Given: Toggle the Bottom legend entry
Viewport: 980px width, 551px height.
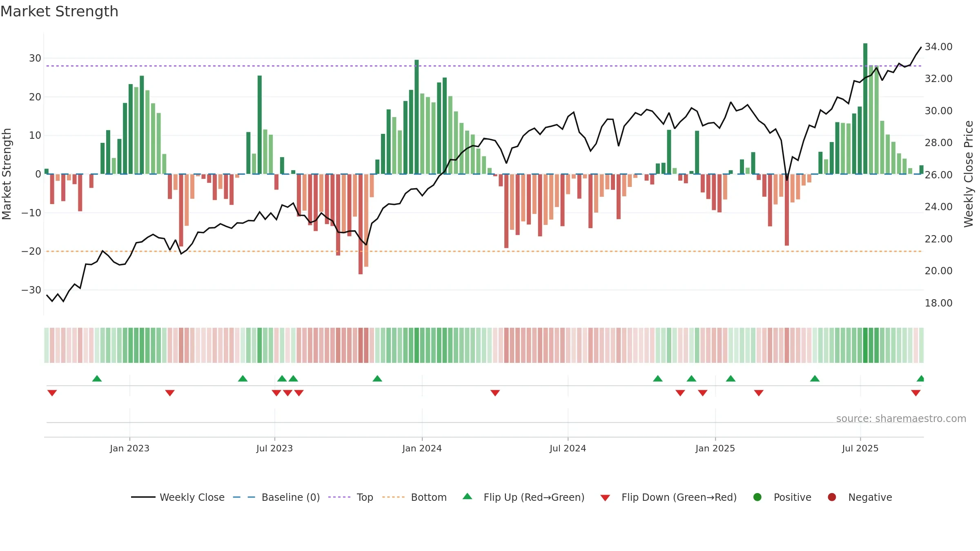Looking at the screenshot, I should 414,497.
